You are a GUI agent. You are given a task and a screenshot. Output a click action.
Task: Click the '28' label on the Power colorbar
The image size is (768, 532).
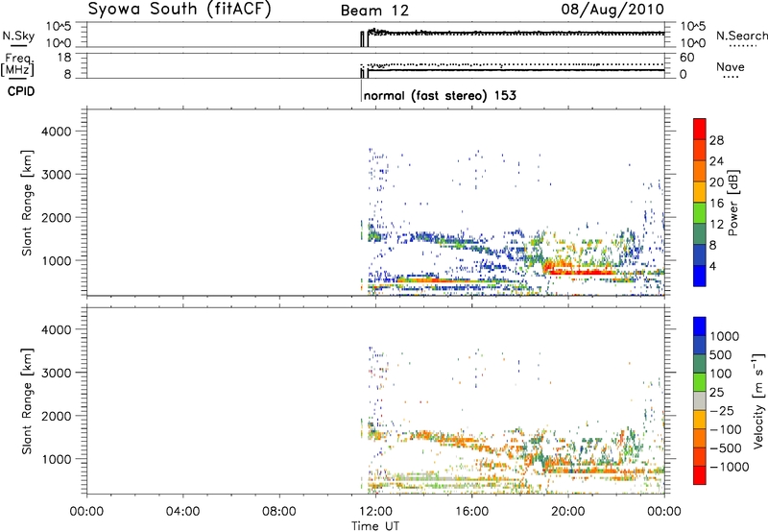[x=716, y=140]
